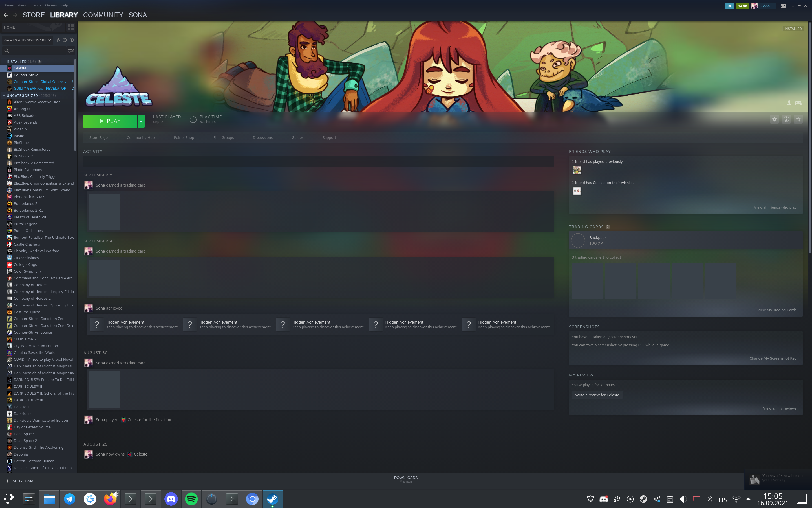Open Firefox from the taskbar
Screen dimensions: 812x508
point(110,499)
